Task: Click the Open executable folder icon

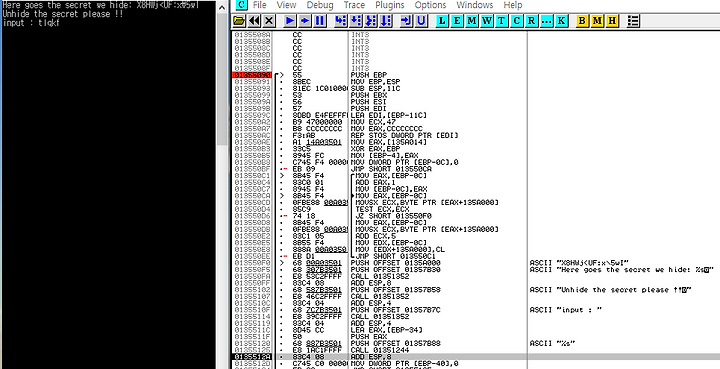Action: (238, 21)
